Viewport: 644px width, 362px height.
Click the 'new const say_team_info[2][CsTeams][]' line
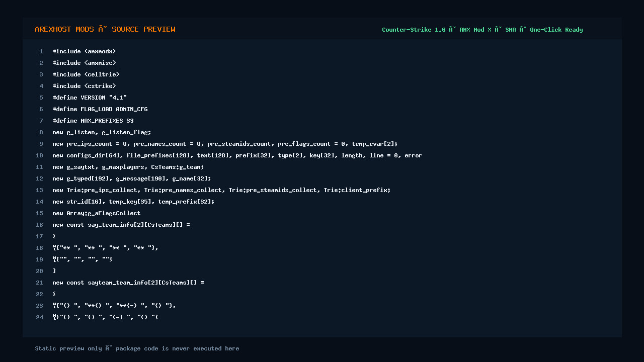pos(121,225)
